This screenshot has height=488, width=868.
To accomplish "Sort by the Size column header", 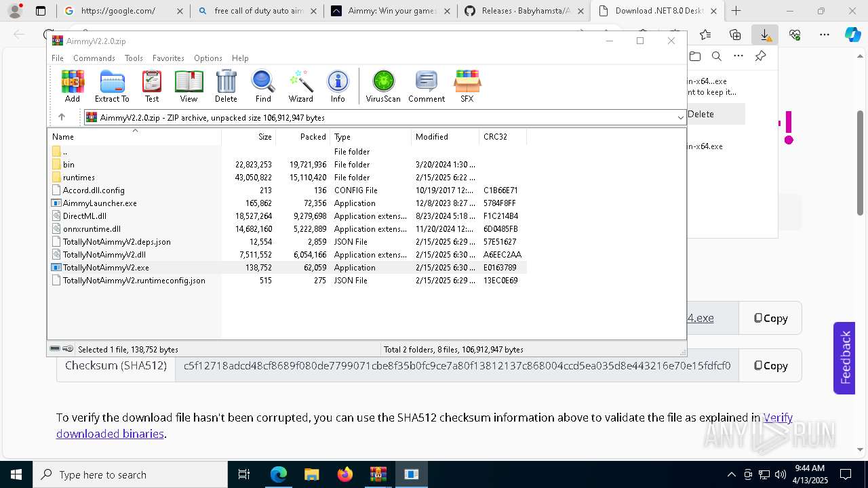I will pos(248,137).
